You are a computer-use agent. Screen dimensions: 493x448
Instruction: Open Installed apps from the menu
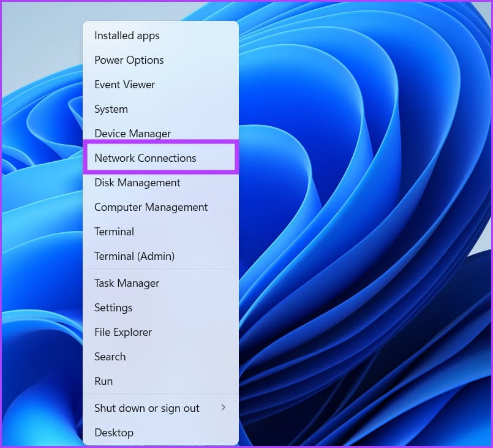(160, 36)
